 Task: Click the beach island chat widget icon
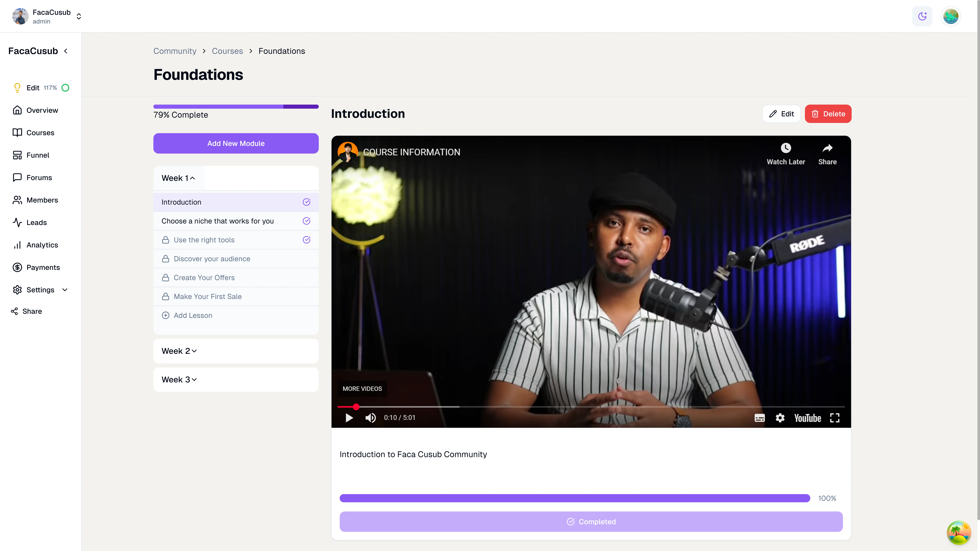pyautogui.click(x=959, y=533)
